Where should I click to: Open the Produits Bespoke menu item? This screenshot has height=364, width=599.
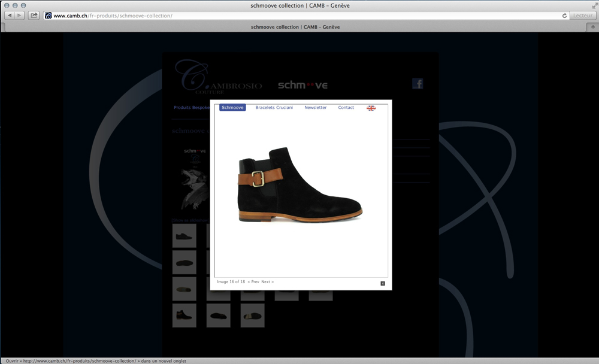[x=192, y=108]
